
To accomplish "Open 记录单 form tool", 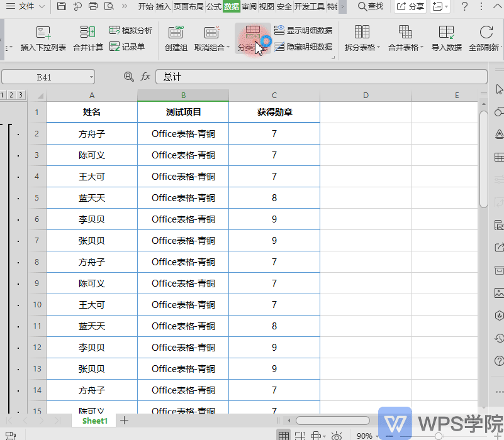I will tap(127, 47).
